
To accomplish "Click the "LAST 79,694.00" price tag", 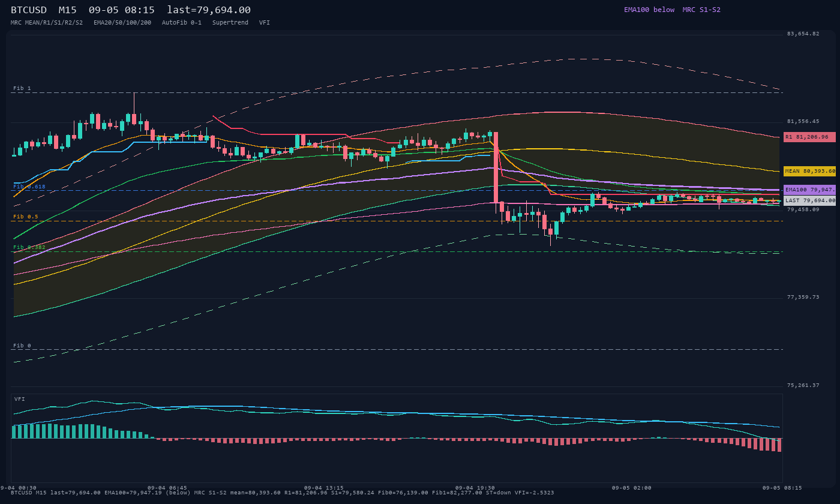I will tap(809, 200).
